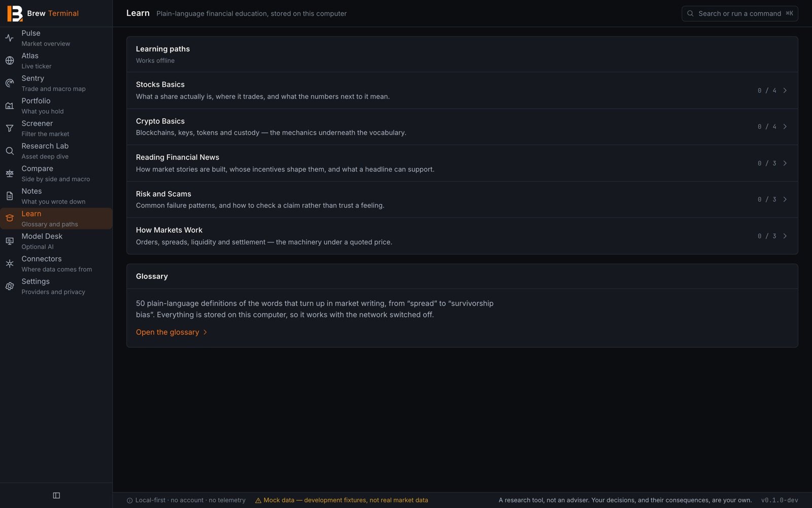Focus the Search or run a command field

(739, 14)
